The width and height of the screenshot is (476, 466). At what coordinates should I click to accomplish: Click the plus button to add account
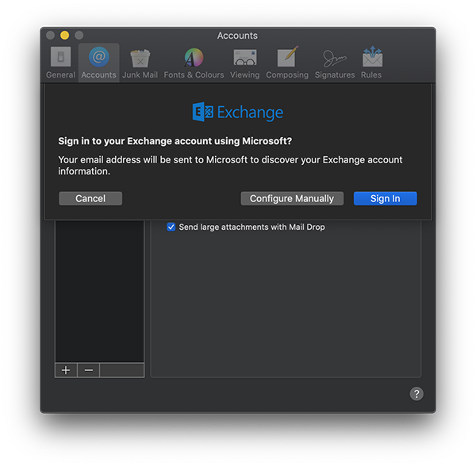coord(66,370)
